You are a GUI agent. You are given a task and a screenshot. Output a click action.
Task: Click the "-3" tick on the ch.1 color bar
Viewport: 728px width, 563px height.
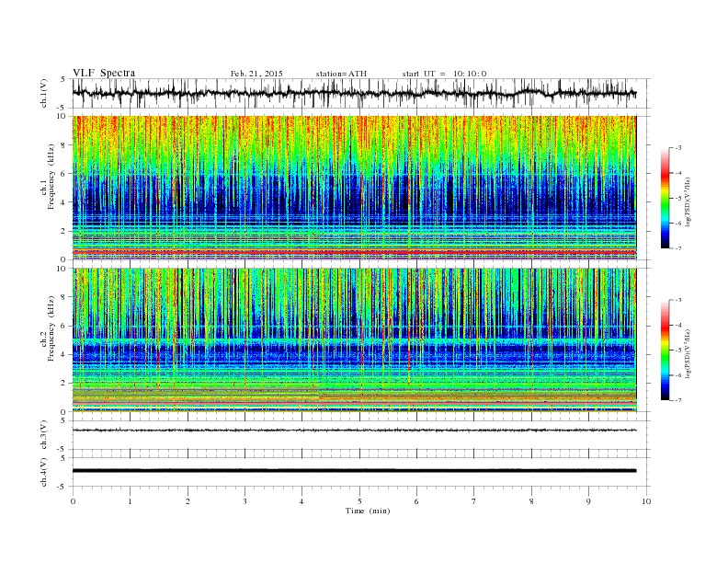click(678, 148)
